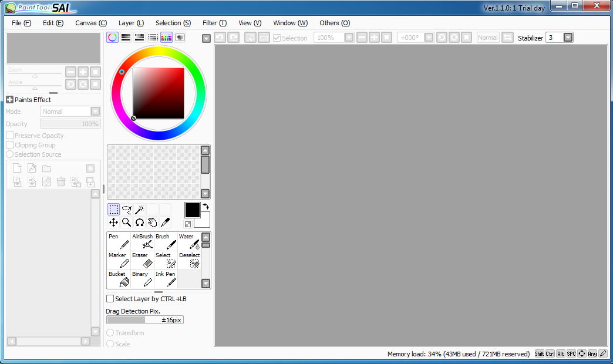Toggle the Preserve Opacity checkbox
This screenshot has height=364, width=613.
point(9,136)
